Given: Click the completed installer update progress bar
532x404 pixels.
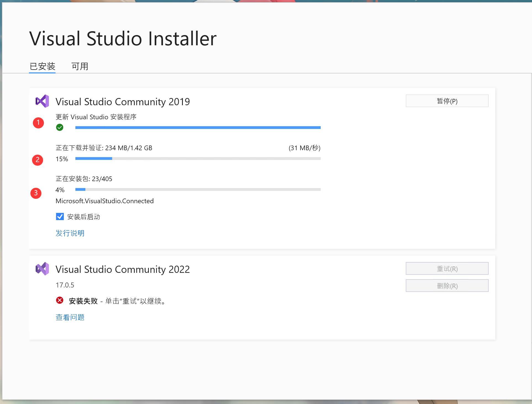Looking at the screenshot, I should (198, 128).
